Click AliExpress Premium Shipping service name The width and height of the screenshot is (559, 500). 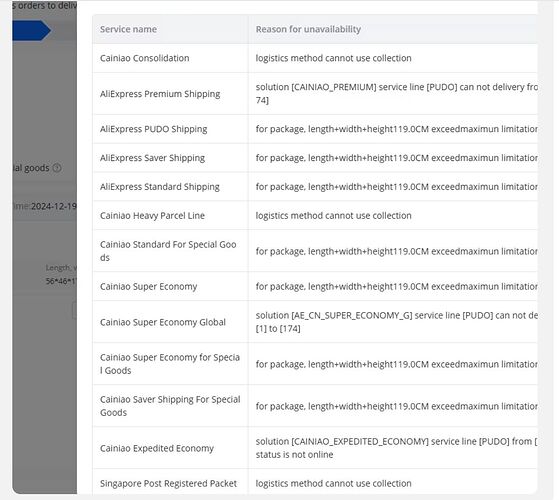tap(160, 94)
